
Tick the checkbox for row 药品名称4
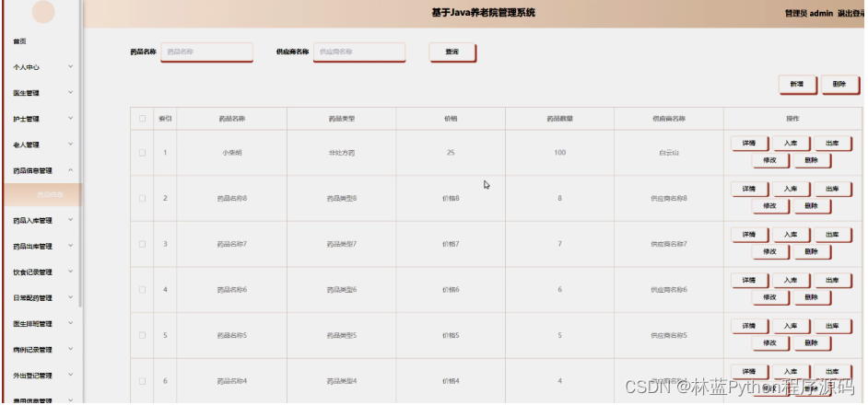pyautogui.click(x=142, y=381)
